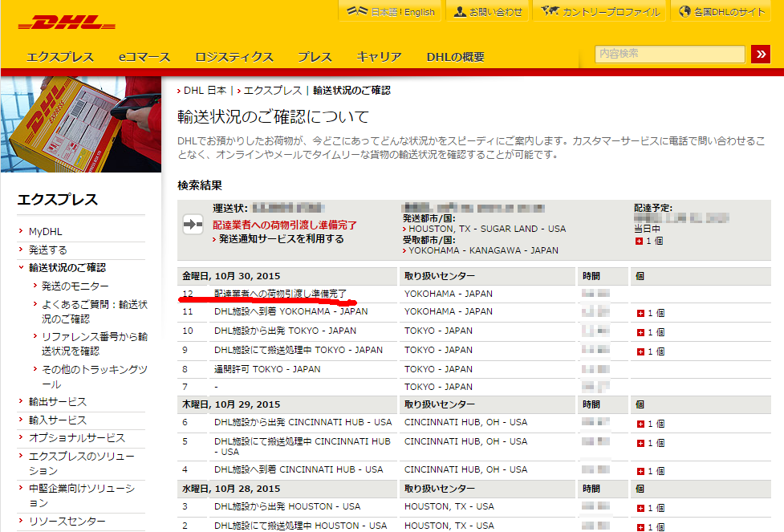Click origin HOUSTON, TX - SUGAR LAND link

[487, 229]
